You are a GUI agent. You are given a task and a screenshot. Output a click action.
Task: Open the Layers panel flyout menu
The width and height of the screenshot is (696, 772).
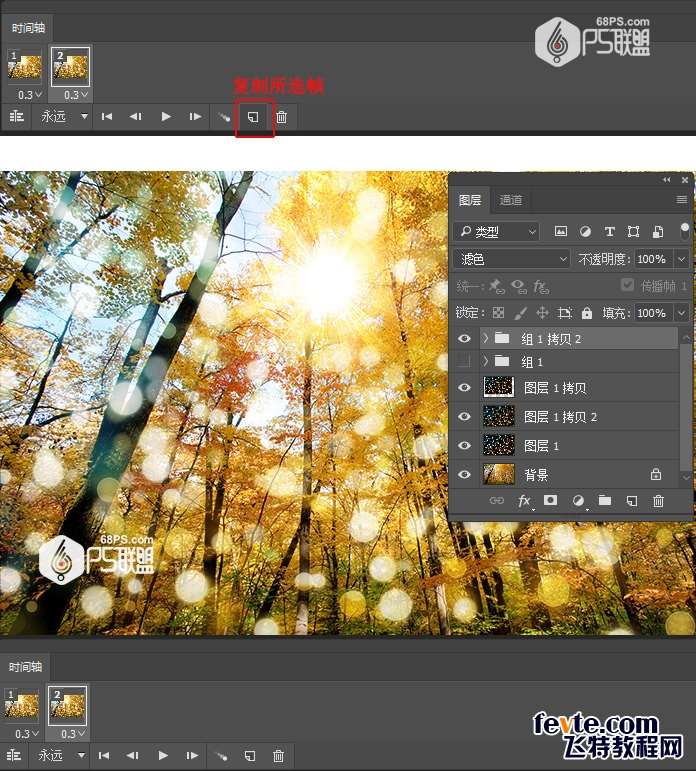point(682,200)
